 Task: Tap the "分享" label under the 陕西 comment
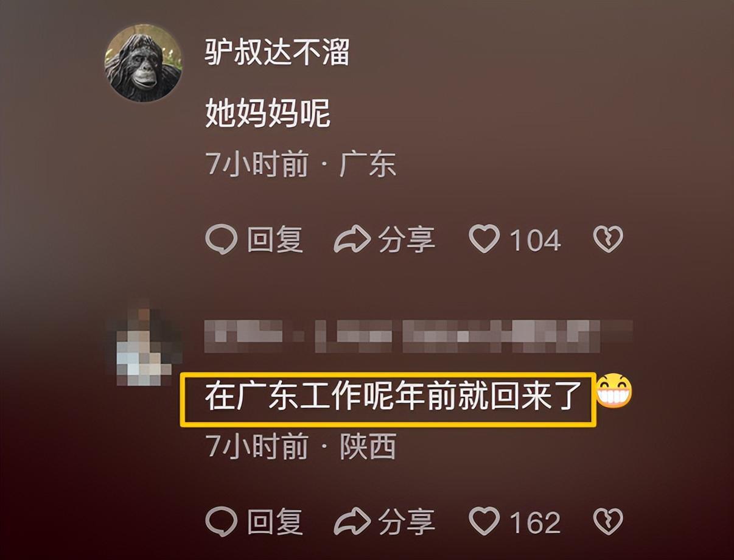[x=407, y=522]
